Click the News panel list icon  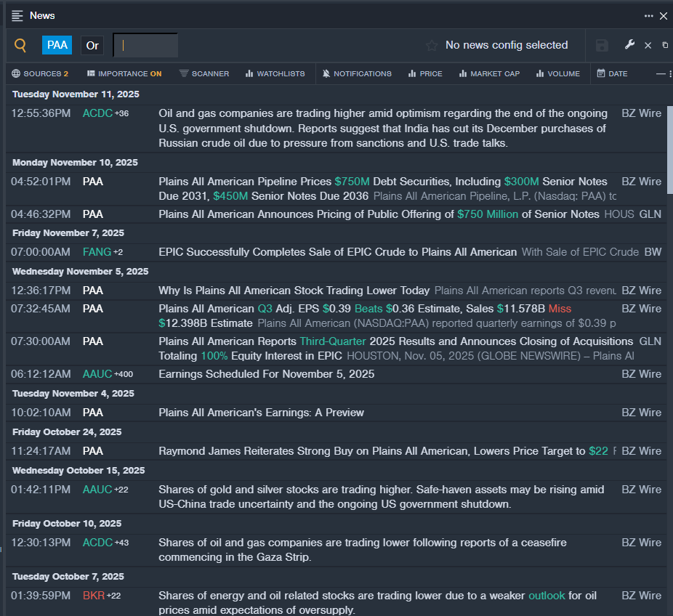(17, 16)
